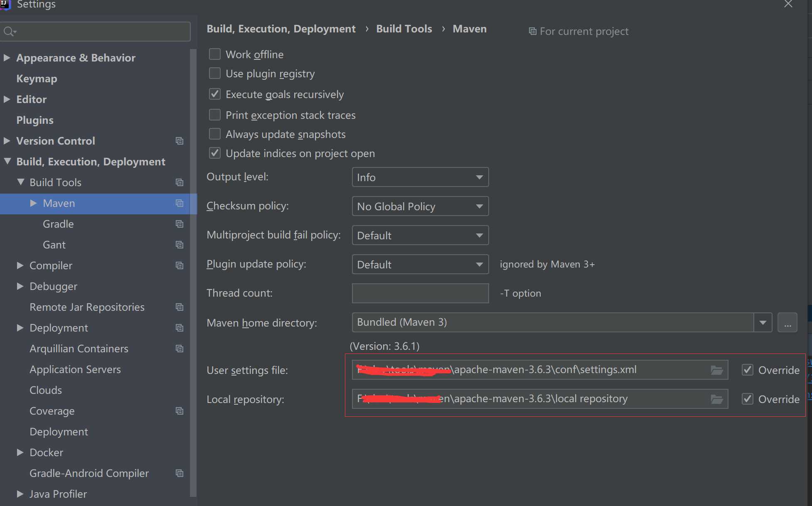Enable Print exception stack traces
The image size is (812, 506).
pos(215,114)
